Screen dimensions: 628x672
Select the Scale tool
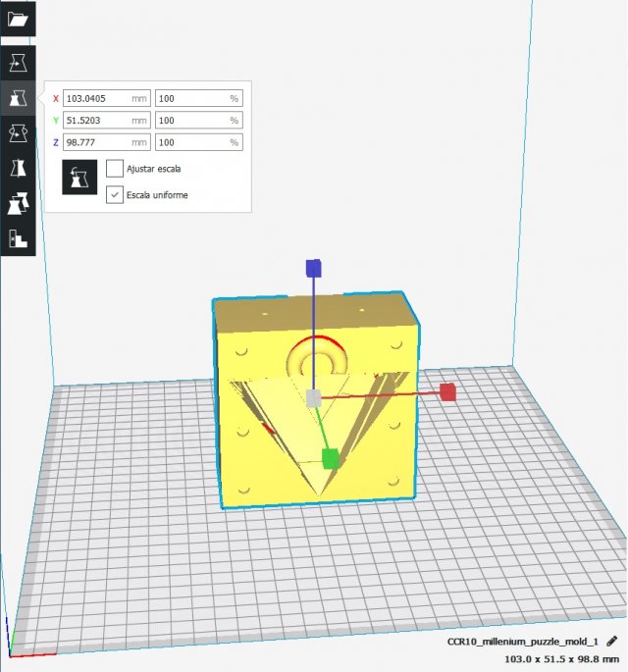click(18, 98)
